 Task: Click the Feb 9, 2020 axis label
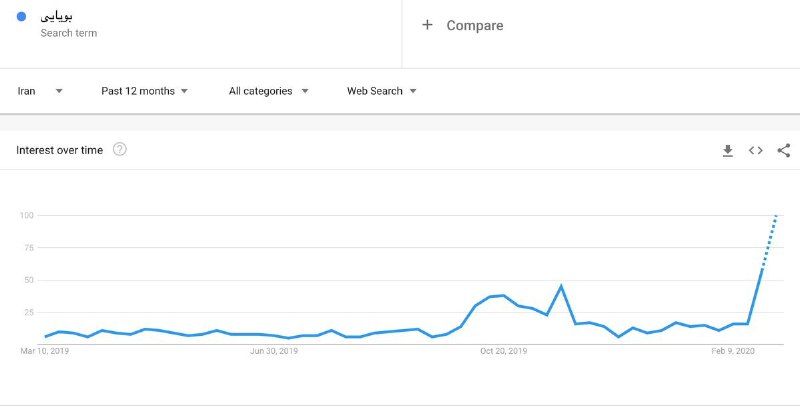733,351
